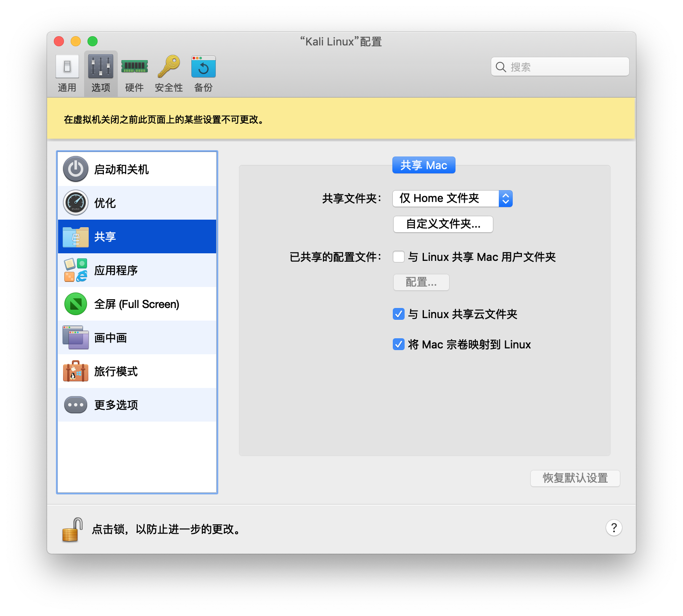
Task: Select 优化 speedometer item in sidebar
Action: point(137,203)
